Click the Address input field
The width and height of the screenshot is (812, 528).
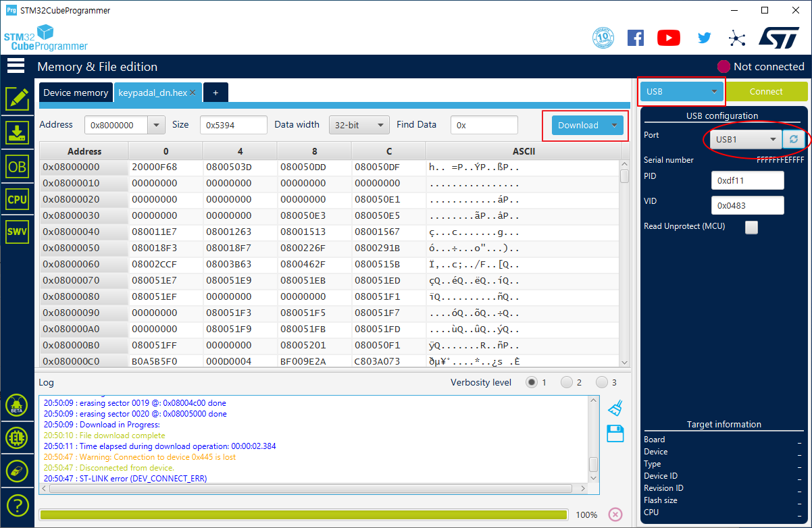(116, 125)
